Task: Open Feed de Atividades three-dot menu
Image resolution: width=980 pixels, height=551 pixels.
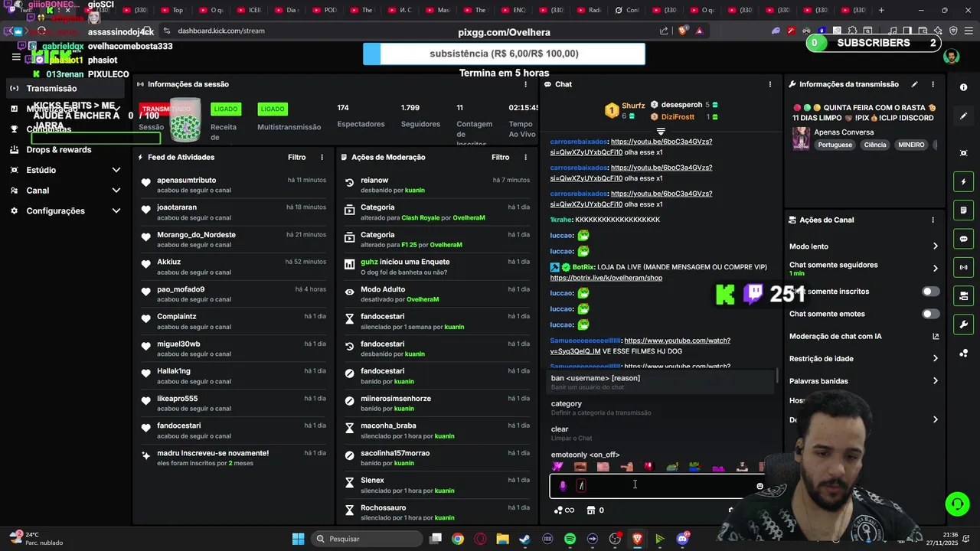Action: 322,157
